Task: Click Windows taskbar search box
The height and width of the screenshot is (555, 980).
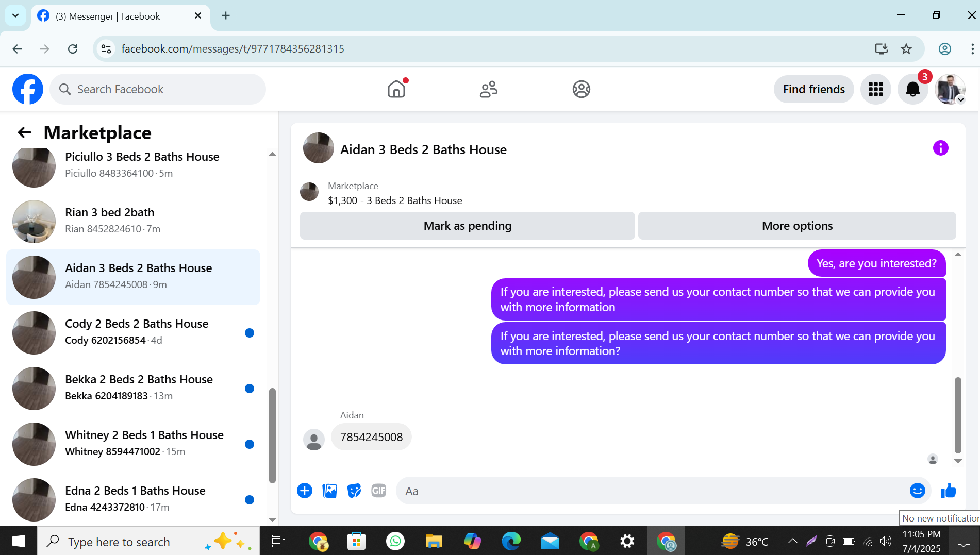Action: (x=148, y=541)
